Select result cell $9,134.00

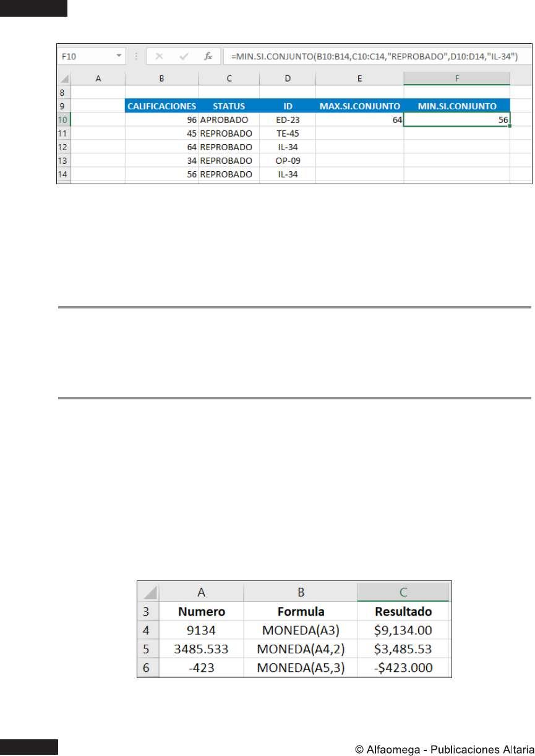click(x=404, y=631)
